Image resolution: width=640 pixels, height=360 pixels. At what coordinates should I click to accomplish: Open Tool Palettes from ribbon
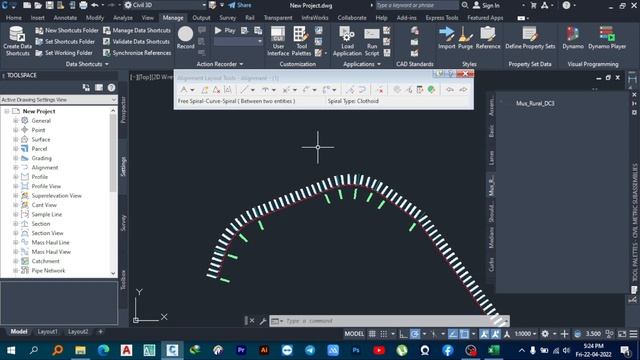pos(301,41)
